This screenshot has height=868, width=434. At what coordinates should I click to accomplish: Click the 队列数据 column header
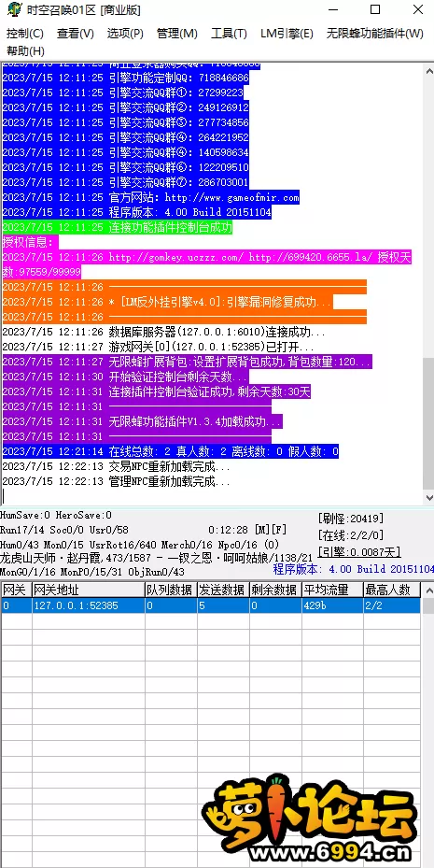[x=171, y=590]
